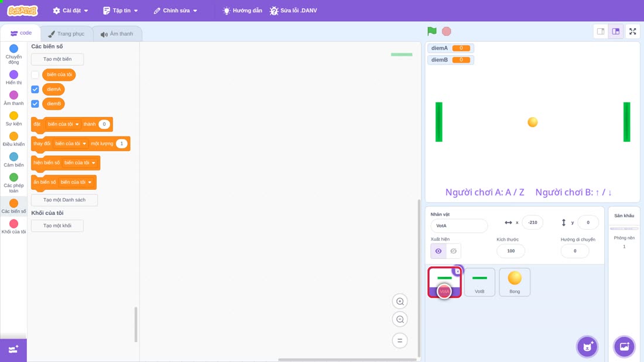
Task: Switch to large stage layout
Action: click(616, 31)
